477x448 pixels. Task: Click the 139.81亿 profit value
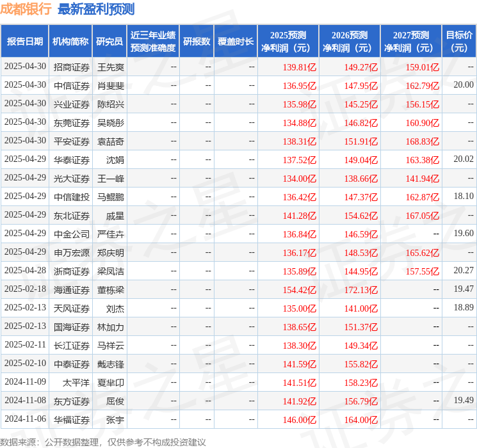(300, 67)
